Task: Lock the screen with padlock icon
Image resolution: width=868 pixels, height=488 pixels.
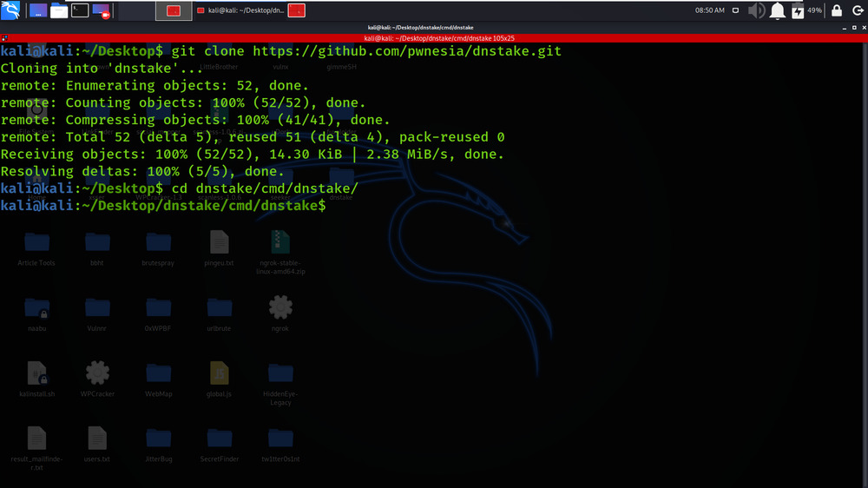Action: tap(837, 10)
